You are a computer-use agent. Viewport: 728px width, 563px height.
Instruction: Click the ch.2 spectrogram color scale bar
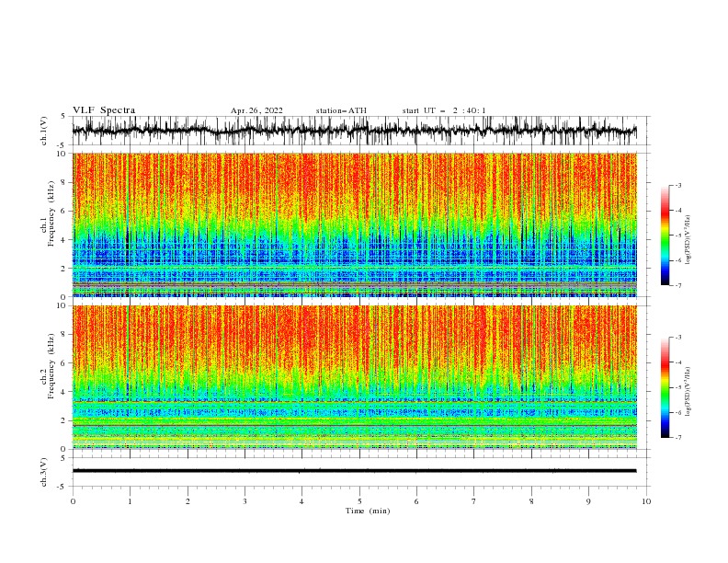click(x=665, y=387)
